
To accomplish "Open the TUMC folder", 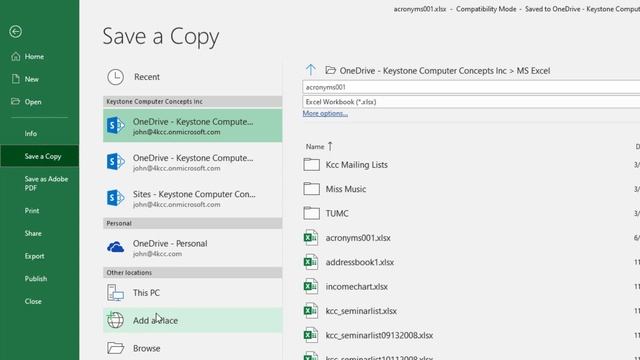I will coord(337,213).
